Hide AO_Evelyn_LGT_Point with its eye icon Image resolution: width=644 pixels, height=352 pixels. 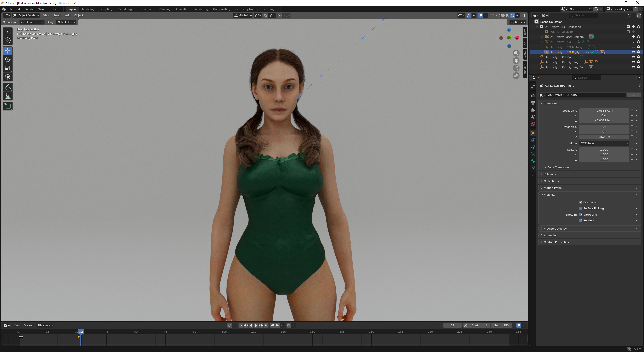tap(633, 57)
